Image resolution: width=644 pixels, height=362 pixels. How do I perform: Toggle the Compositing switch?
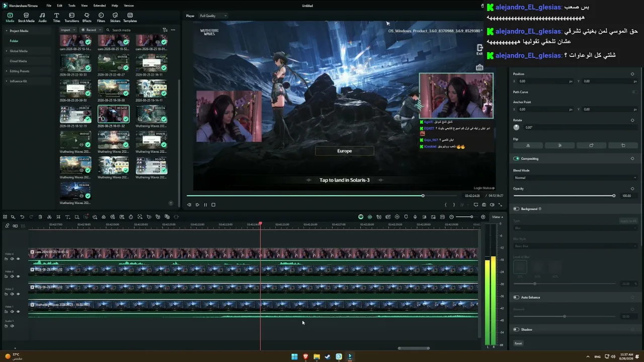click(516, 158)
